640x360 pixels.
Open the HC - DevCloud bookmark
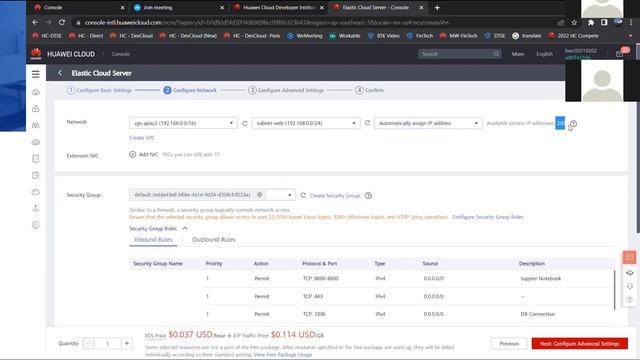pyautogui.click(x=131, y=36)
